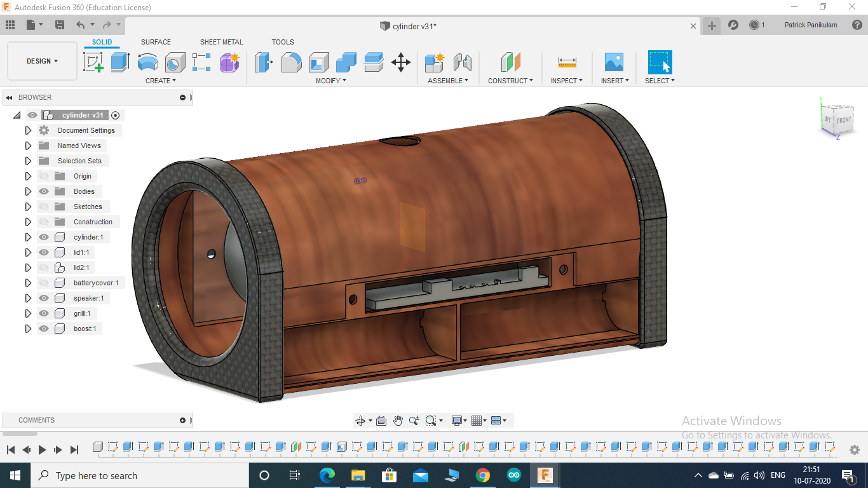The height and width of the screenshot is (488, 868).
Task: Activate the Shell tool
Action: coord(318,62)
